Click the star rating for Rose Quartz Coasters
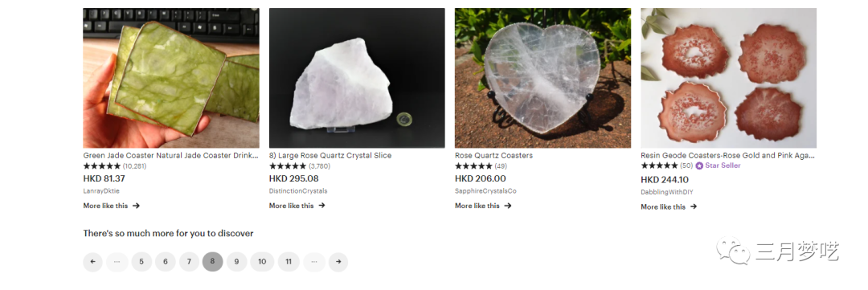This screenshot has width=868, height=290. pos(473,166)
